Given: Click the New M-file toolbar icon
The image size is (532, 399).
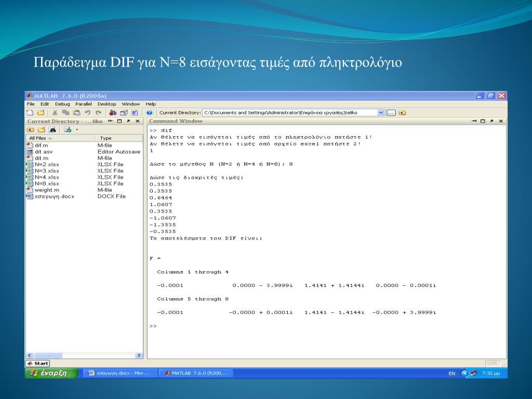Looking at the screenshot, I should [x=30, y=113].
